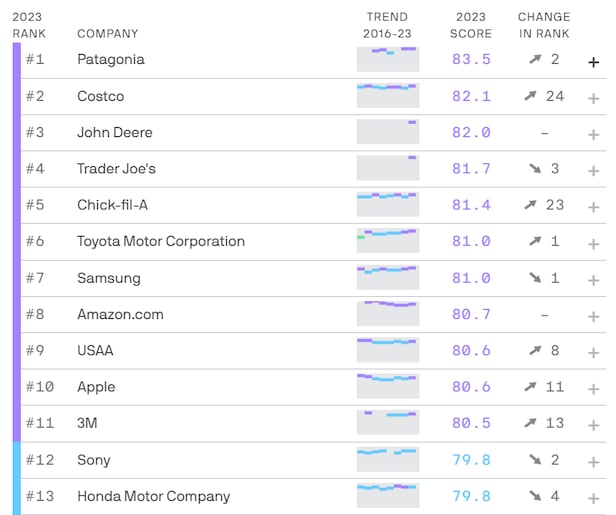The width and height of the screenshot is (616, 515).
Task: Click the Patagonia trend sparkline chart
Action: click(388, 59)
